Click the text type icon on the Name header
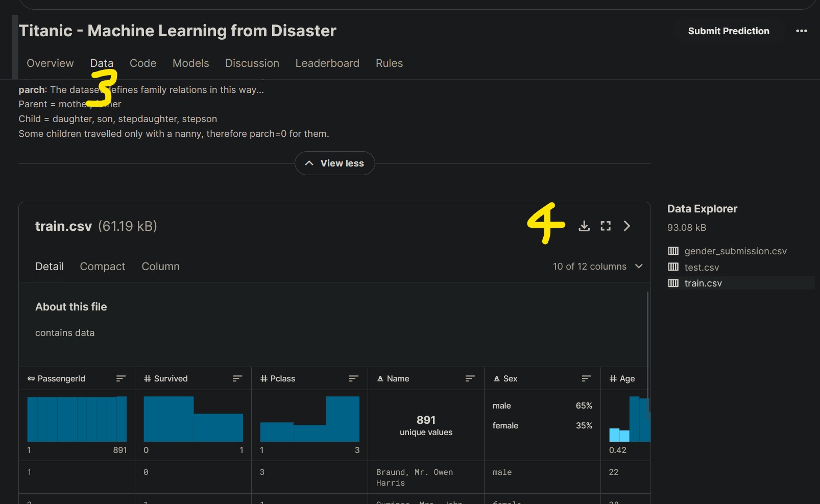Viewport: 820px width, 504px height. (380, 378)
